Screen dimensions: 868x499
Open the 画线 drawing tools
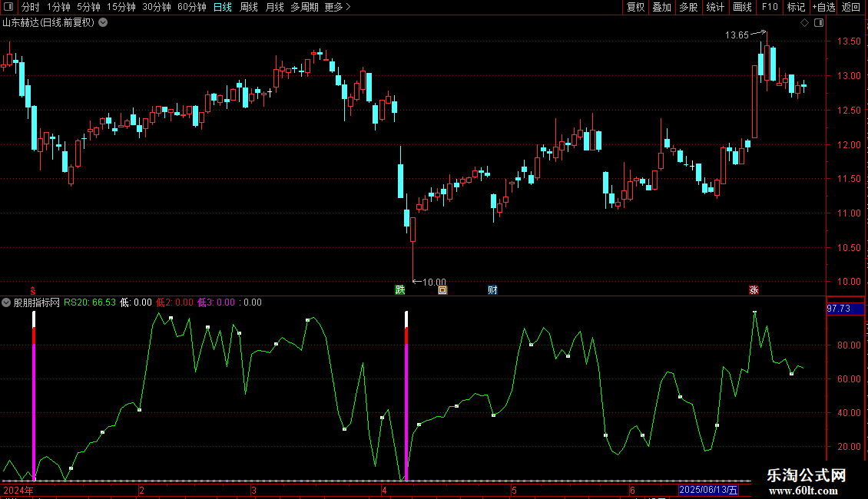tap(742, 7)
